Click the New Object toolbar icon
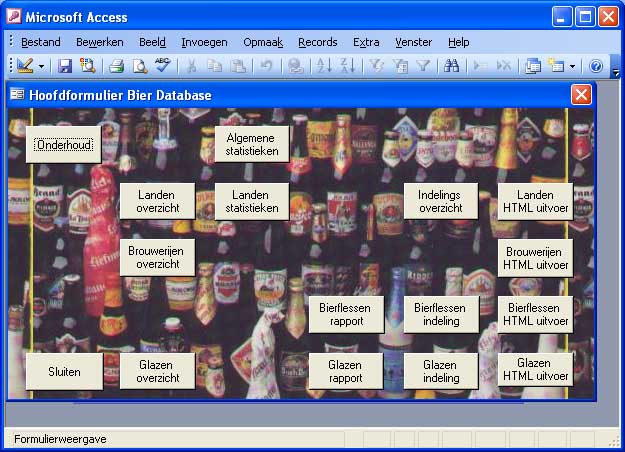The height and width of the screenshot is (452, 625). (x=556, y=66)
